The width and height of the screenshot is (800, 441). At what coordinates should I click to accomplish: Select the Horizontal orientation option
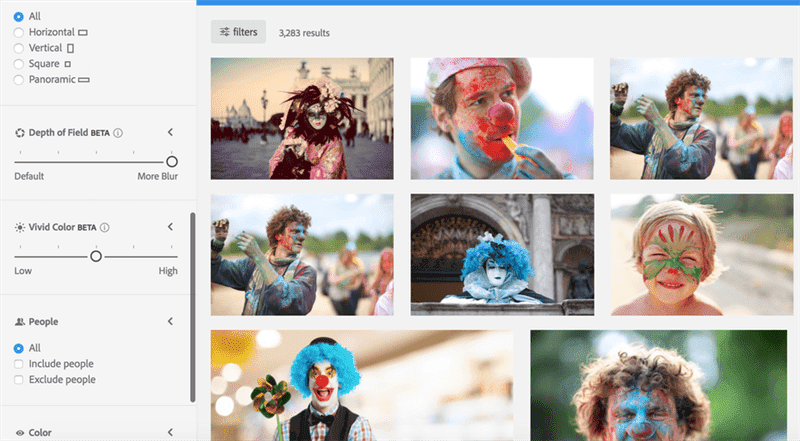19,33
